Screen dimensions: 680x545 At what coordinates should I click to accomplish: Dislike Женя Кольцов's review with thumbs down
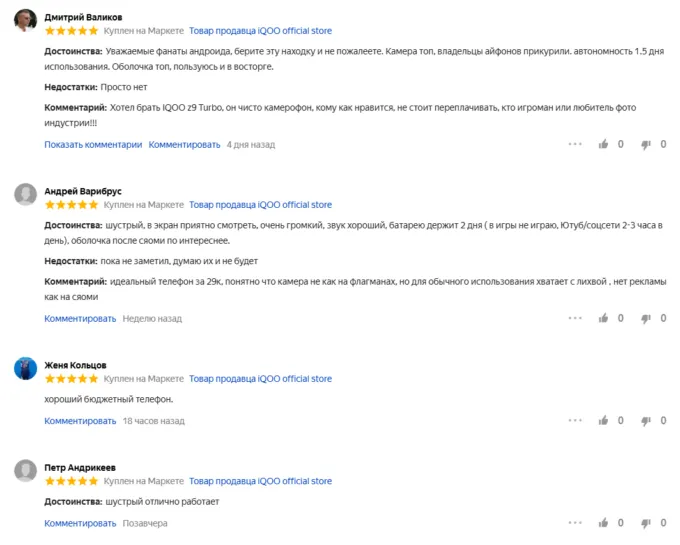point(646,421)
